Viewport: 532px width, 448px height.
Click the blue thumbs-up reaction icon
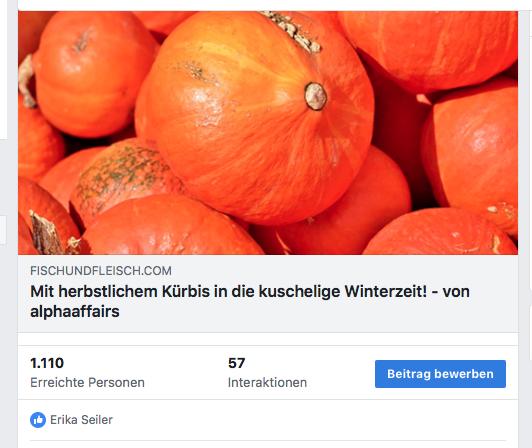tap(38, 420)
